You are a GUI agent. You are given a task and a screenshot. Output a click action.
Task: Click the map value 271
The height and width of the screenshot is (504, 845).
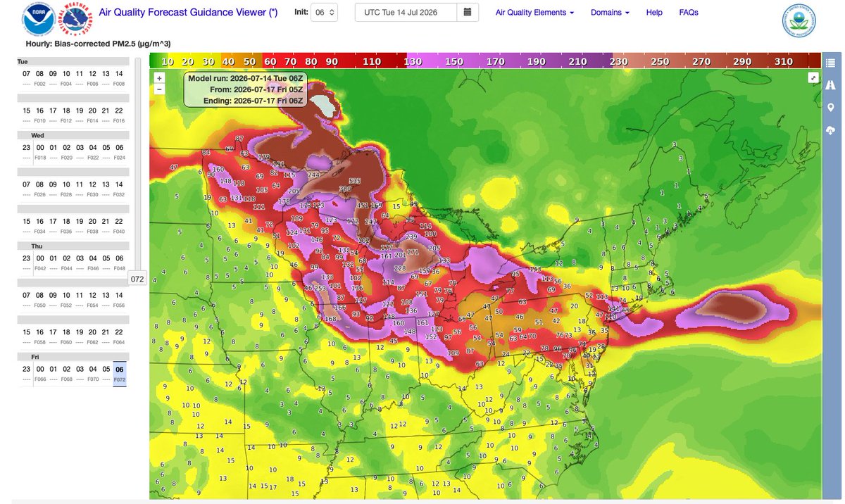(413, 252)
